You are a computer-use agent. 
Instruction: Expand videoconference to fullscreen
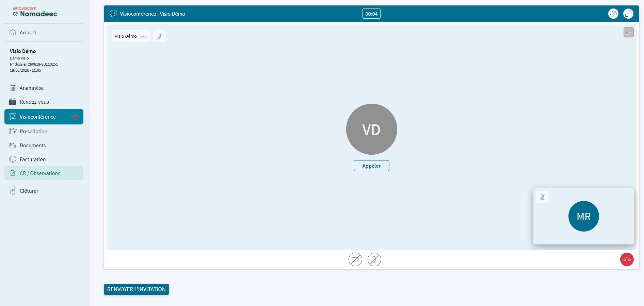[x=628, y=14]
